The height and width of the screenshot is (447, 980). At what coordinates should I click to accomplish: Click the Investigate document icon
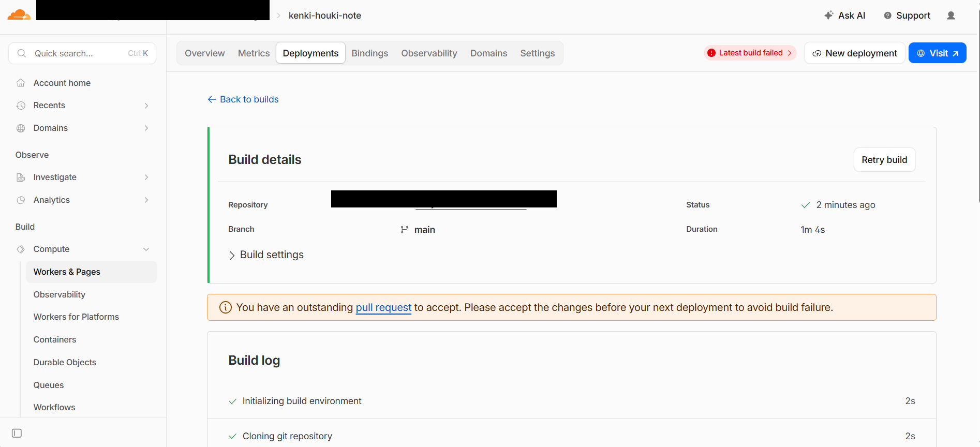click(x=21, y=177)
